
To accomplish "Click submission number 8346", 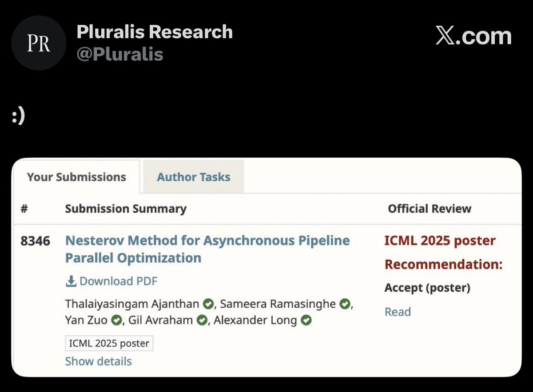I will (35, 241).
